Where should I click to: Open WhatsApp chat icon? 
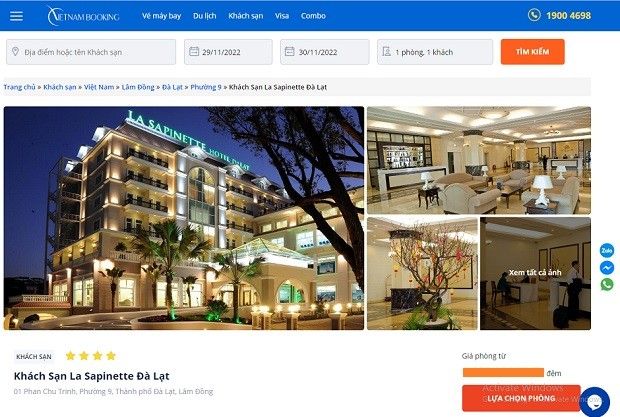point(607,284)
